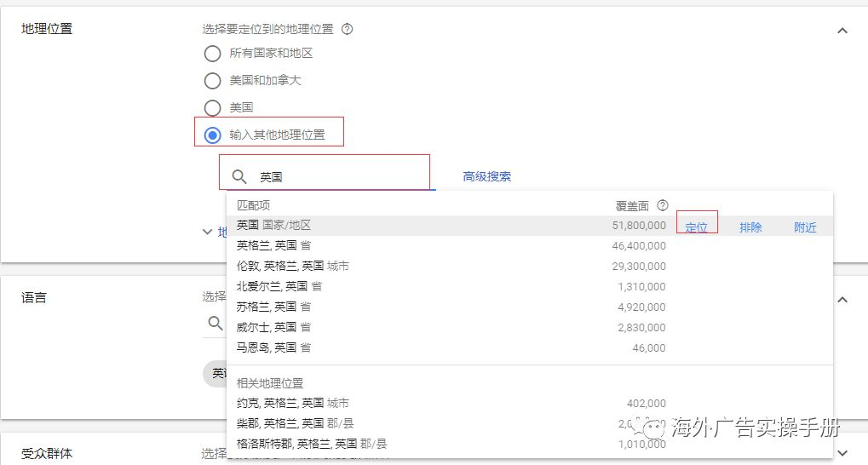The height and width of the screenshot is (465, 868).
Task: Open 高级搜索 link
Action: [x=487, y=176]
